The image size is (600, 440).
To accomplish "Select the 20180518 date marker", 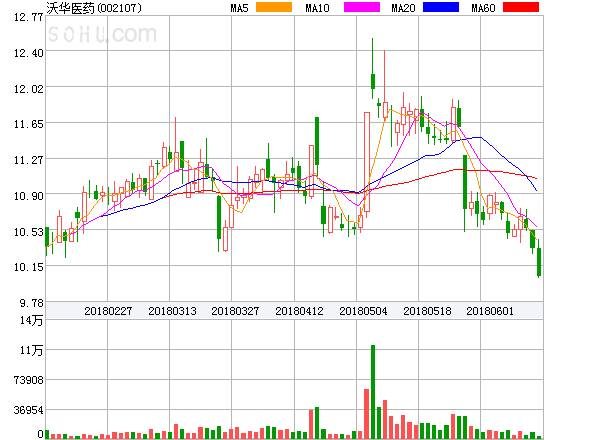I will (x=427, y=311).
